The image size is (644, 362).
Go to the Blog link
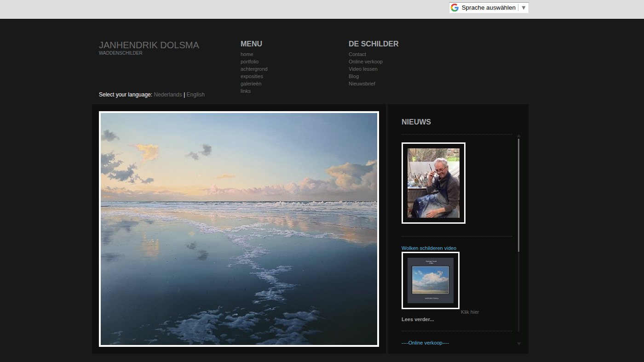tap(354, 76)
